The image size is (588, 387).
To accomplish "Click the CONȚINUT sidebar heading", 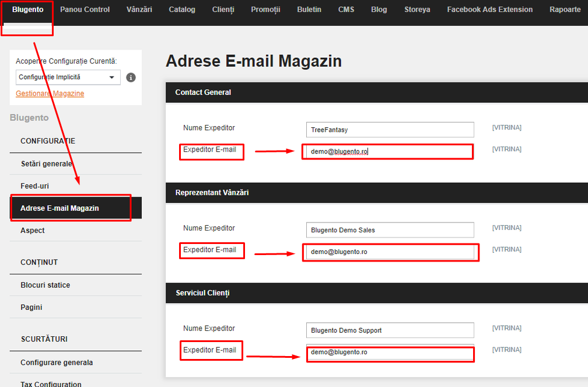I will click(x=39, y=263).
